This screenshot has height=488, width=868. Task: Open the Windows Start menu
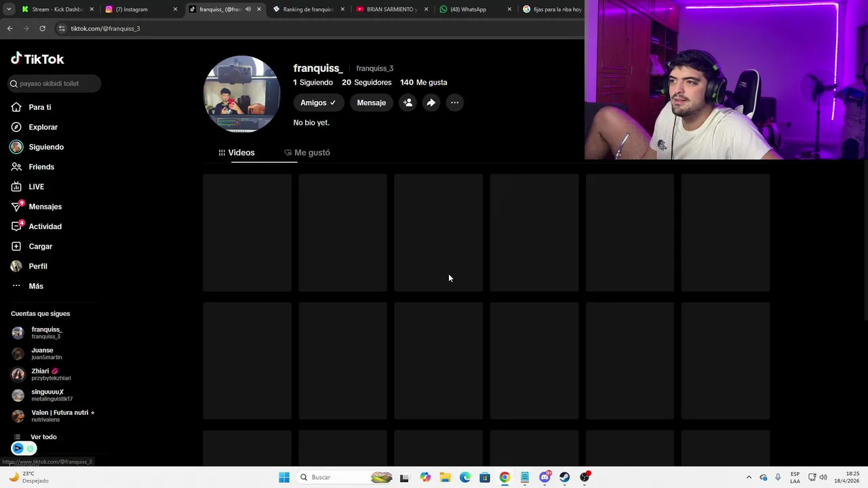pyautogui.click(x=284, y=477)
